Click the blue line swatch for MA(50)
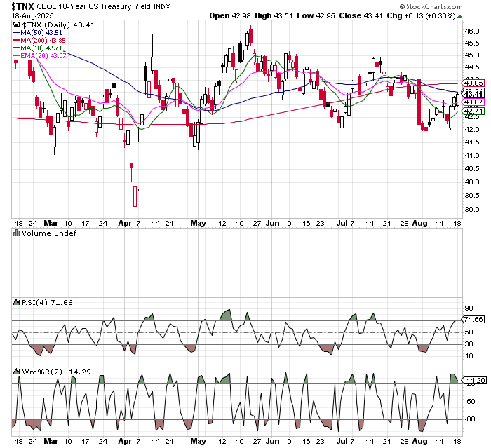 pos(17,32)
